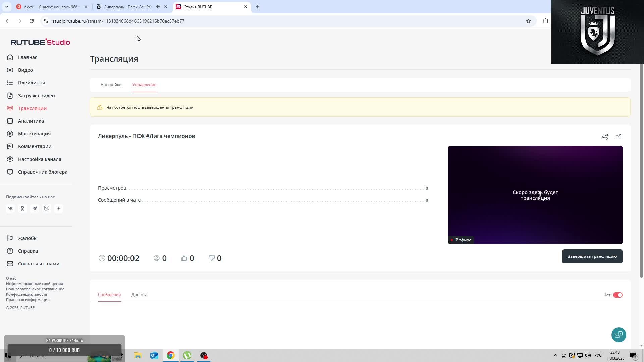Open the Конфиденциальность link

(x=26, y=294)
